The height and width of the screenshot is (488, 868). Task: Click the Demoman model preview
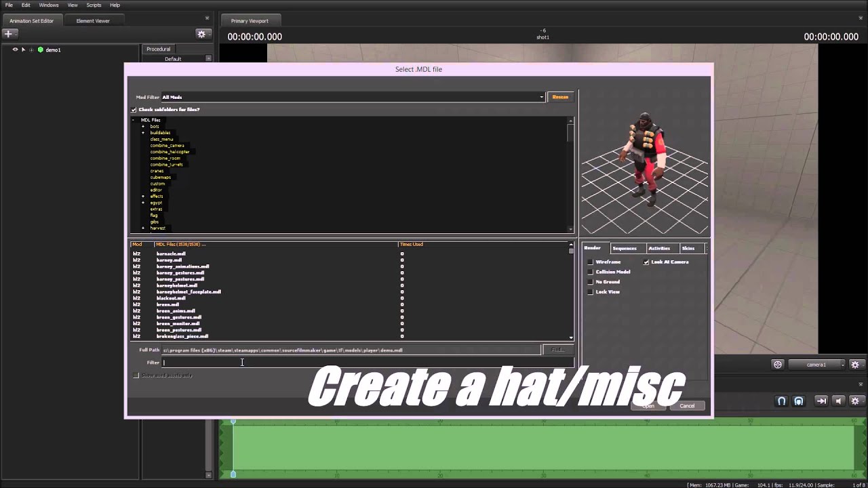[x=644, y=160]
